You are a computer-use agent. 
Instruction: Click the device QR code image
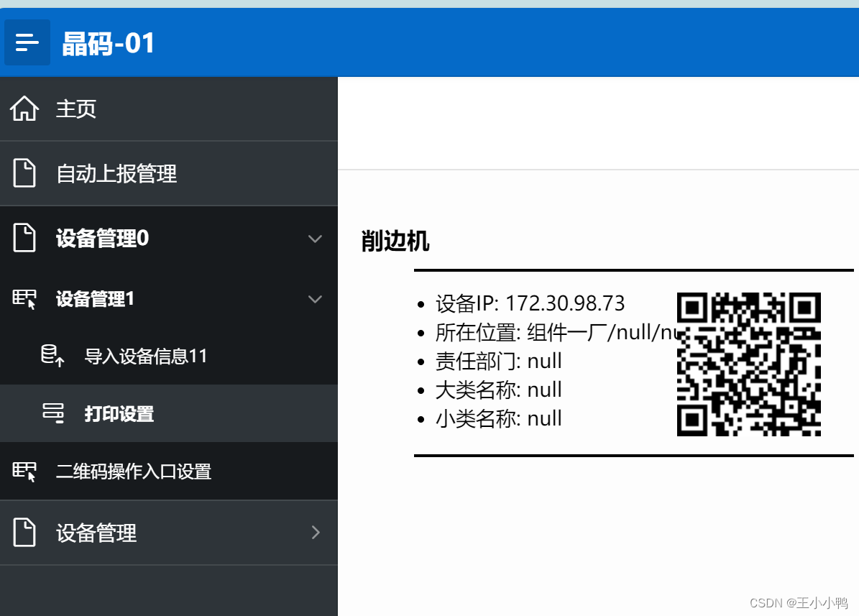[749, 364]
